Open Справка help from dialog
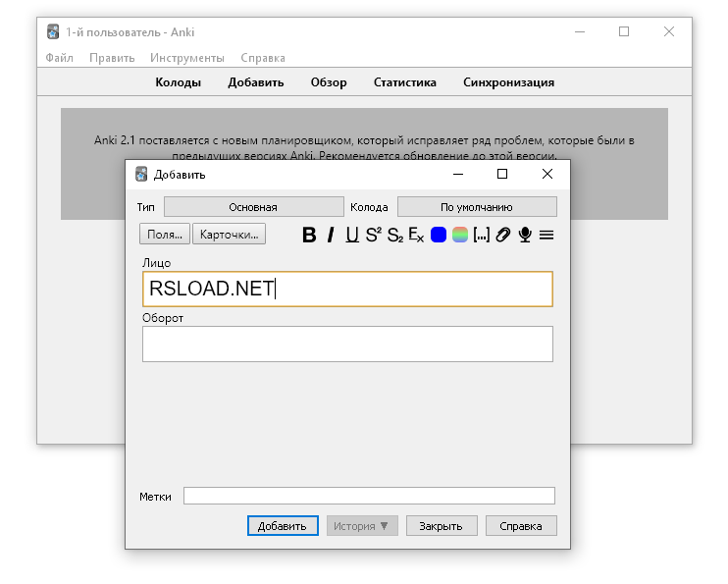This screenshot has width=728, height=584. tap(521, 525)
